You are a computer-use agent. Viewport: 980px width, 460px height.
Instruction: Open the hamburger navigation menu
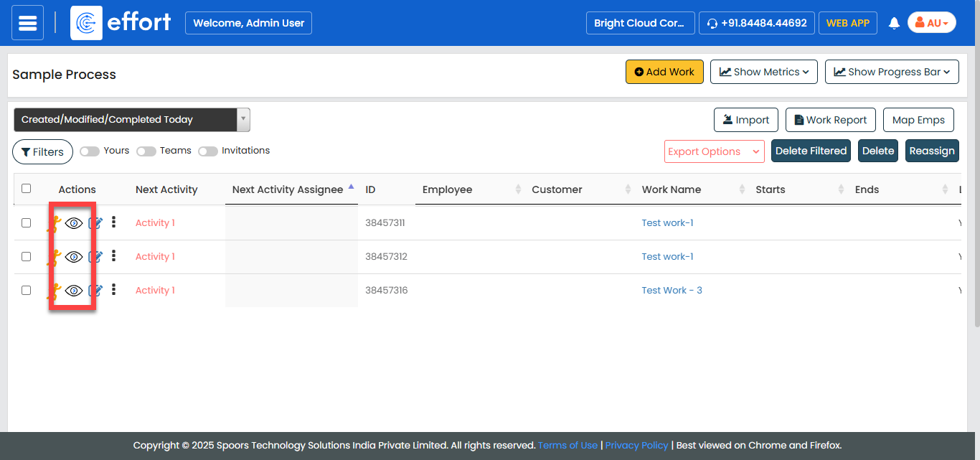click(27, 23)
